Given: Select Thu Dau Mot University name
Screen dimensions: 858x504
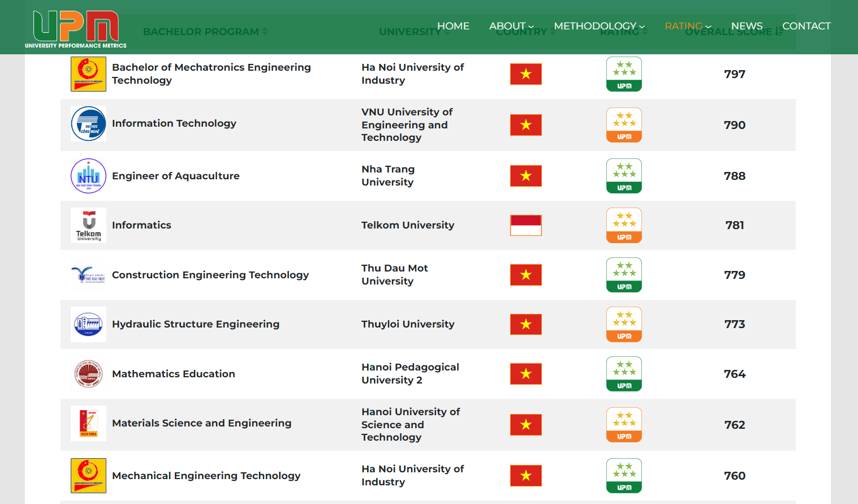Looking at the screenshot, I should coord(395,274).
